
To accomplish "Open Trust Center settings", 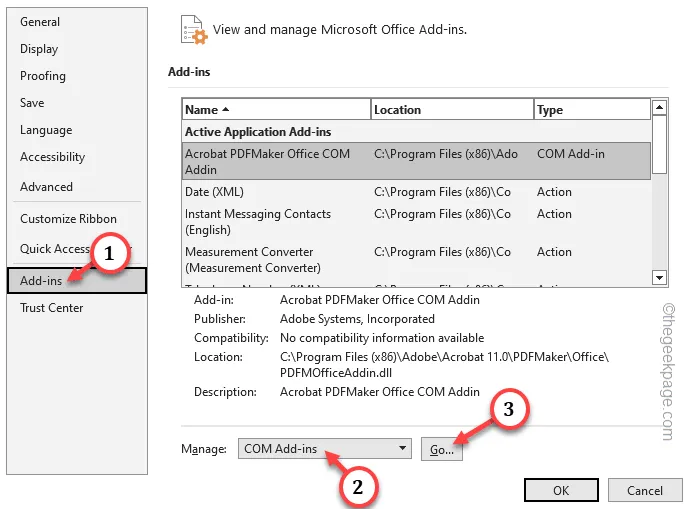I will [51, 308].
